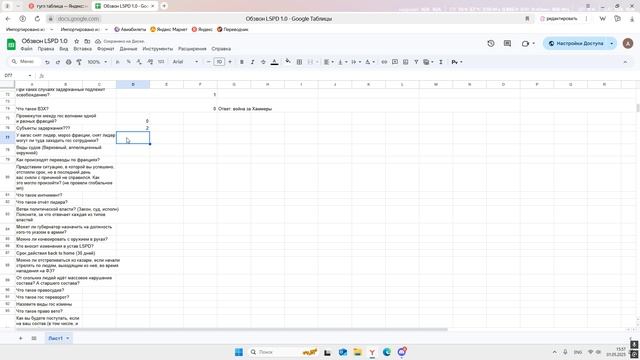
Task: Open the Вставка menu
Action: point(82,49)
